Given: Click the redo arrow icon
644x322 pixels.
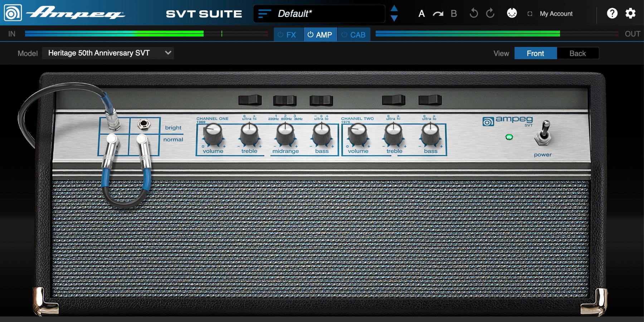Looking at the screenshot, I should (x=490, y=14).
